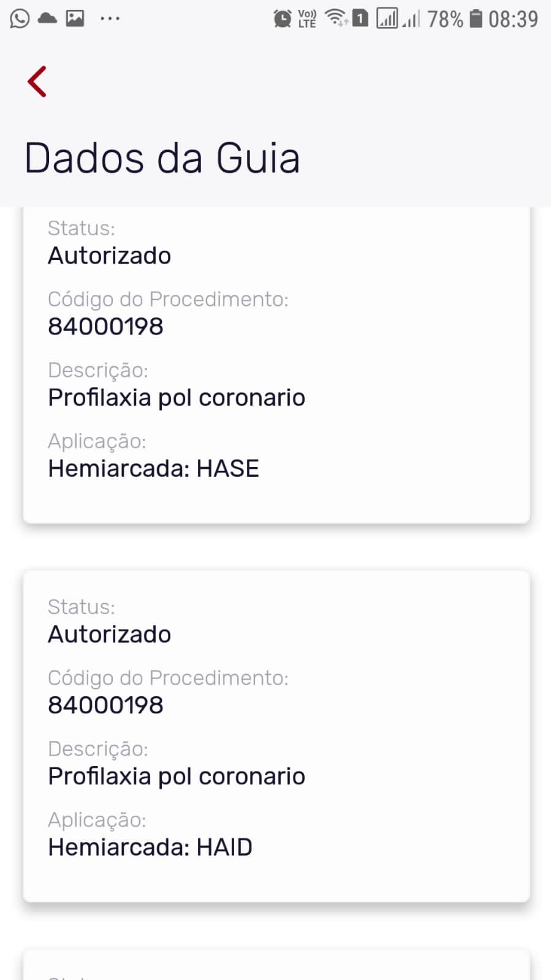The image size is (551, 980).
Task: Tap the 08:39 clock
Action: pyautogui.click(x=513, y=19)
